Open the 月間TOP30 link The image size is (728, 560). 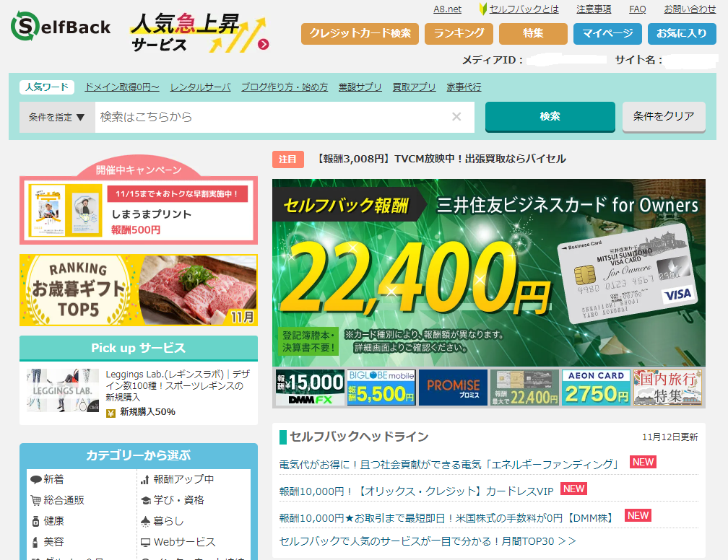(x=428, y=541)
